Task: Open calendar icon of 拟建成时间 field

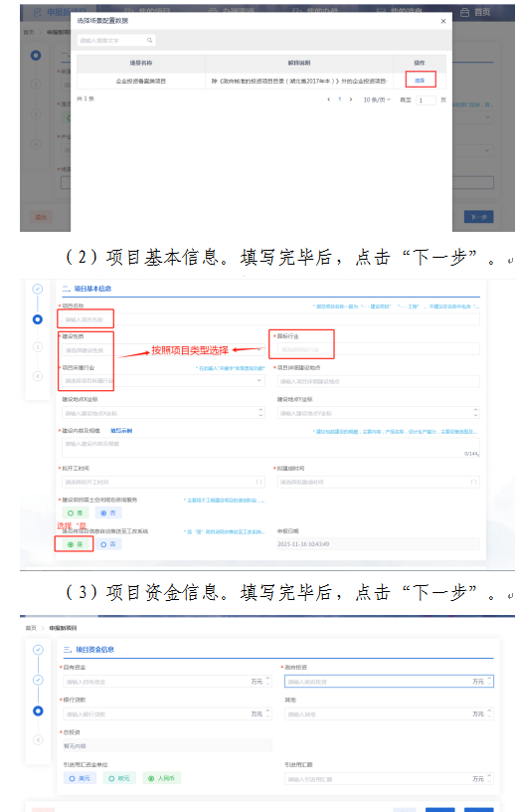Action: click(473, 482)
